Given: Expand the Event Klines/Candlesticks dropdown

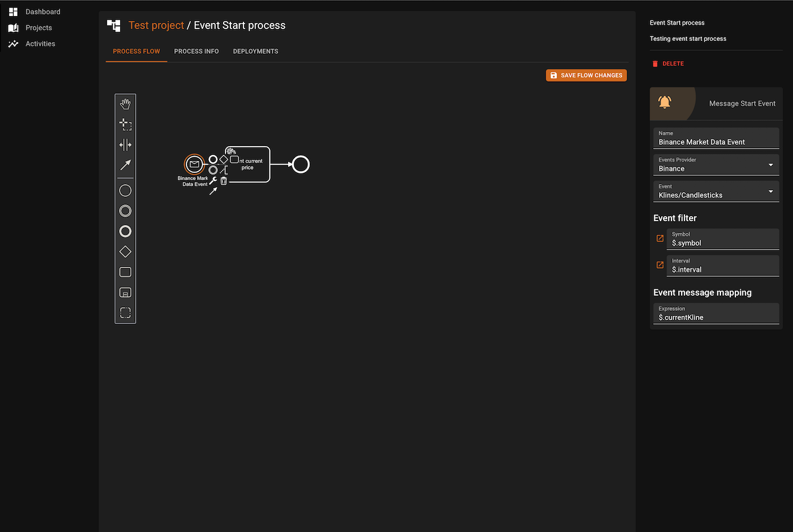Looking at the screenshot, I should tap(716, 191).
